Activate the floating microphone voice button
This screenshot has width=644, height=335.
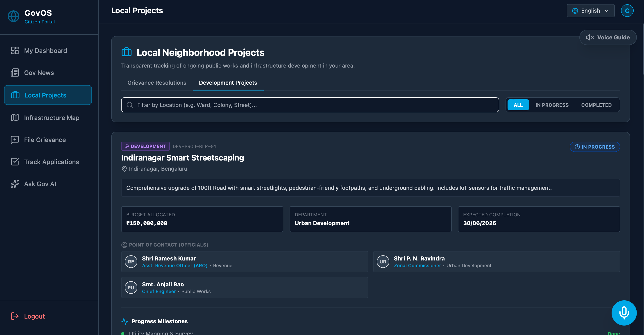[x=624, y=313]
